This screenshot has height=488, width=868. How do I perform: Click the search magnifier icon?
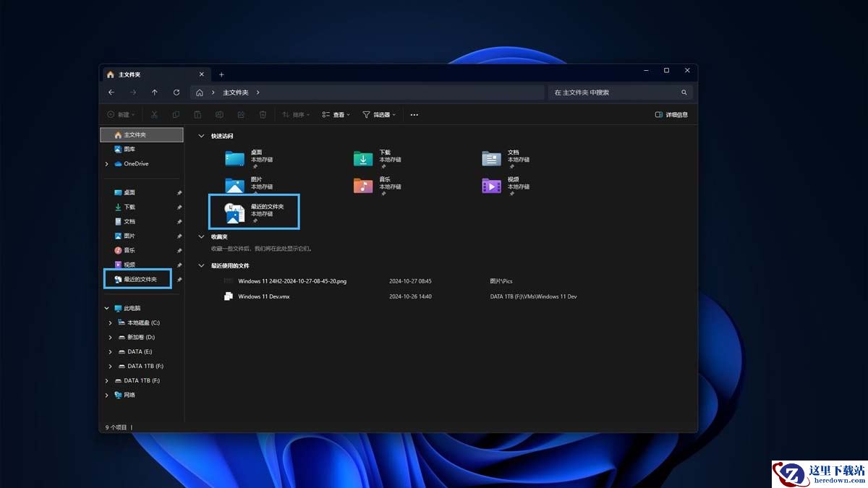(x=684, y=93)
